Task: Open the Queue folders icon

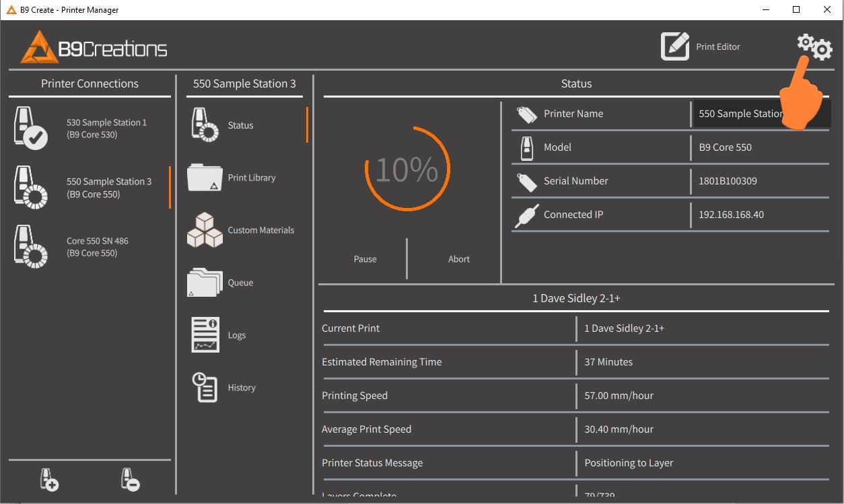Action: coord(205,283)
